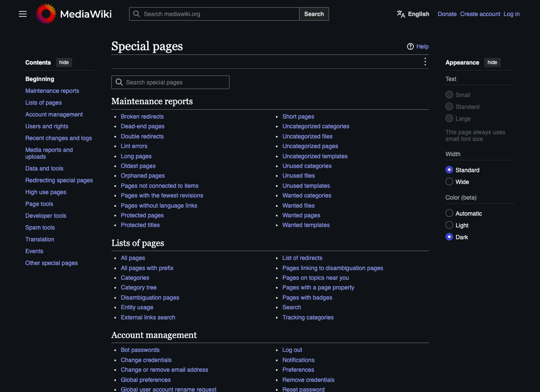This screenshot has width=540, height=392.
Task: Click the magnifier icon in special pages search
Action: [x=119, y=82]
